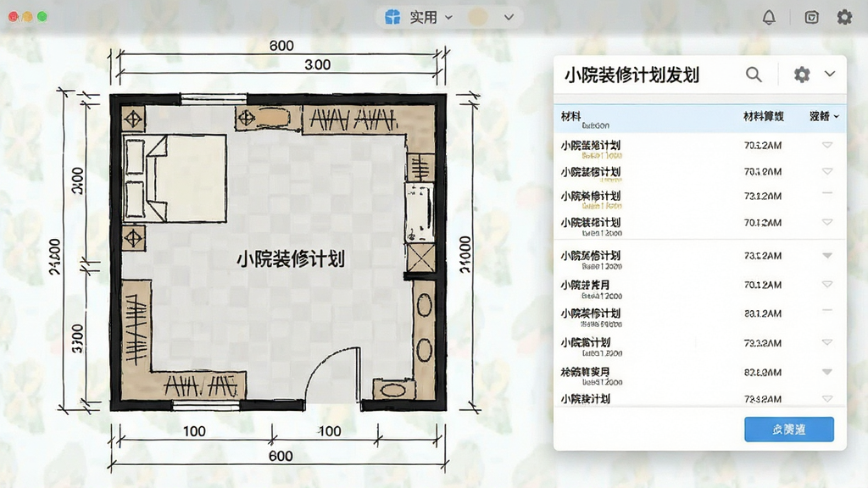
Task: Expand the last row triangle beside 73.8.2AM
Action: pyautogui.click(x=827, y=398)
